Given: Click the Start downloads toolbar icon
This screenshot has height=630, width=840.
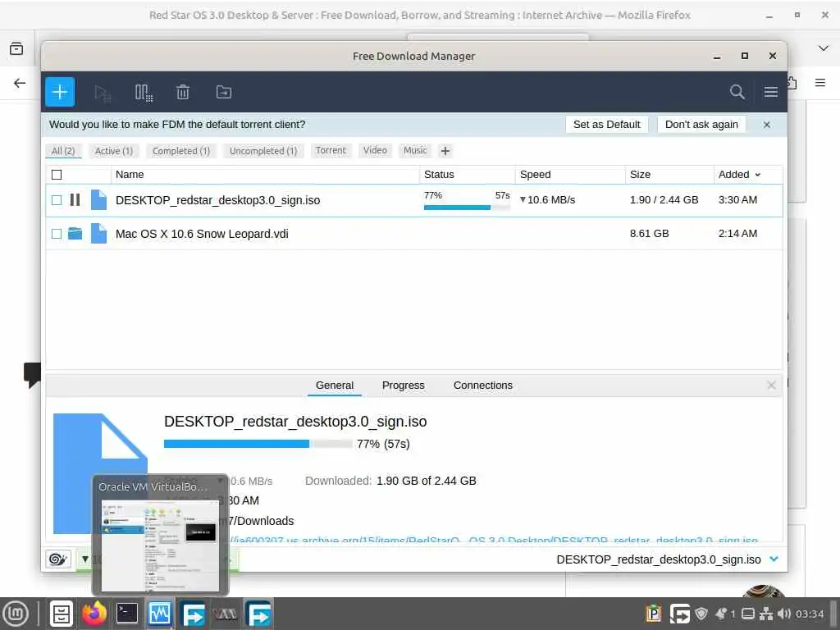Looking at the screenshot, I should (x=103, y=93).
